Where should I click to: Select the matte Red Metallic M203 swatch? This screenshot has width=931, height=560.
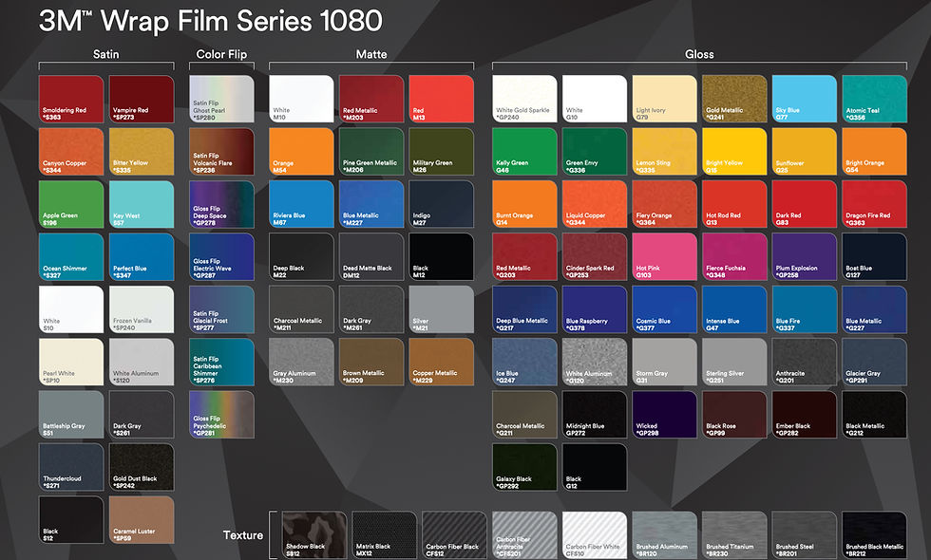click(371, 99)
